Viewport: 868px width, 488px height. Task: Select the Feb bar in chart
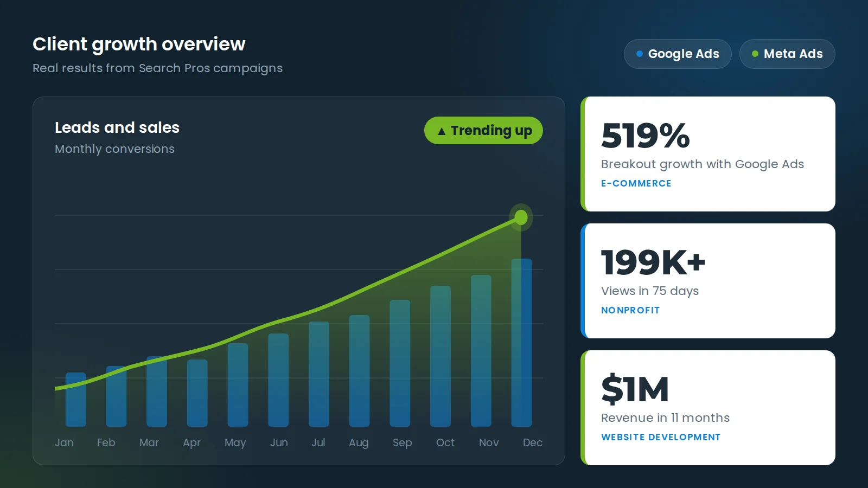116,396
